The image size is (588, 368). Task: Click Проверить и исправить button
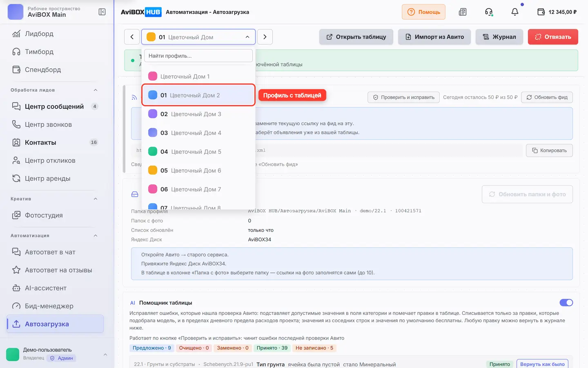tap(404, 97)
